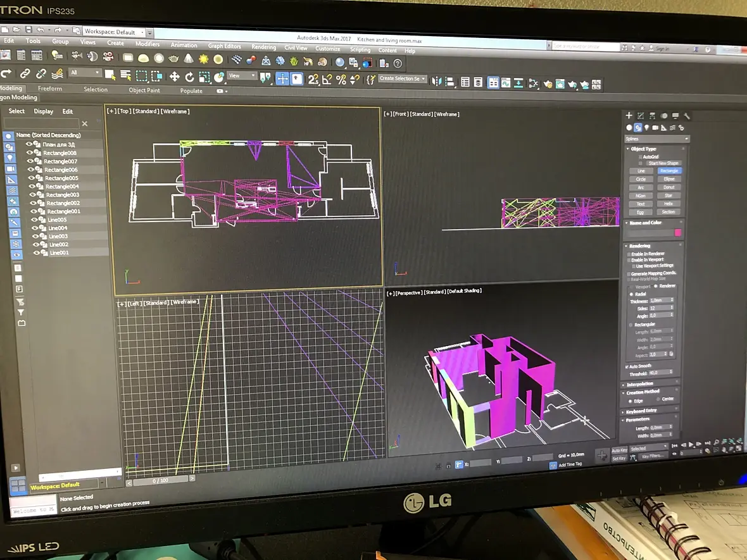747x560 pixels.
Task: Open the Rendering menu
Action: coord(263,47)
